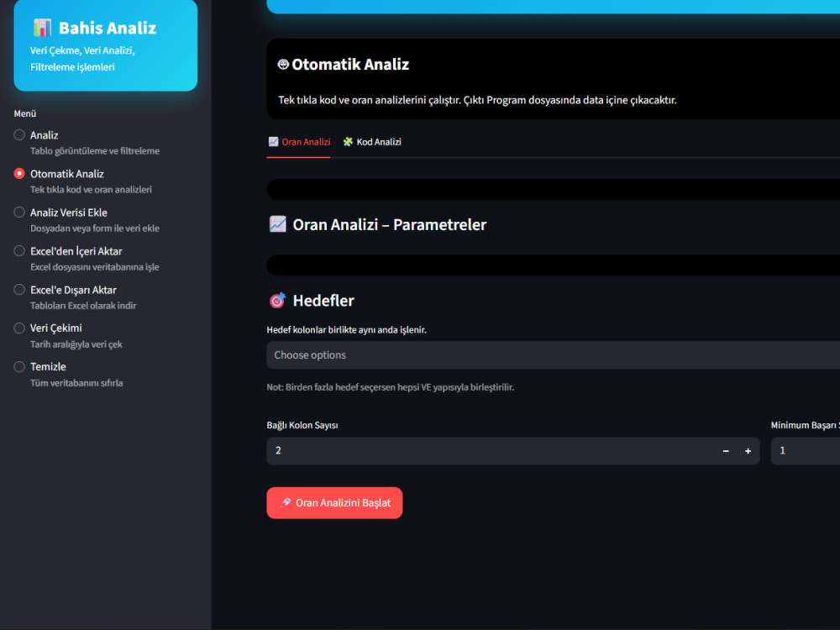840x630 pixels.
Task: Click the 'Menü' label in sidebar
Action: point(25,113)
